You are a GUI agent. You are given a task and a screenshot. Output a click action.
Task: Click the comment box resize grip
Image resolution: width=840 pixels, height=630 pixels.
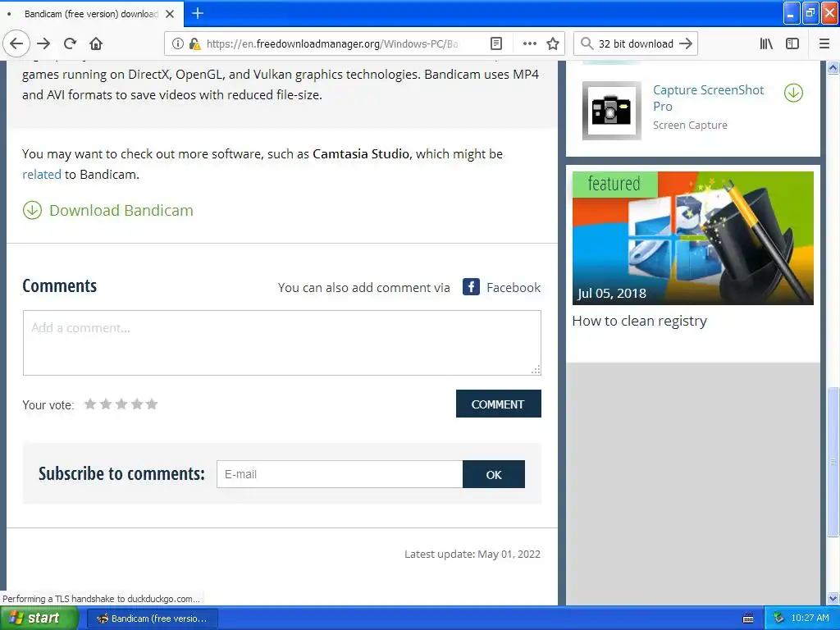tap(536, 370)
